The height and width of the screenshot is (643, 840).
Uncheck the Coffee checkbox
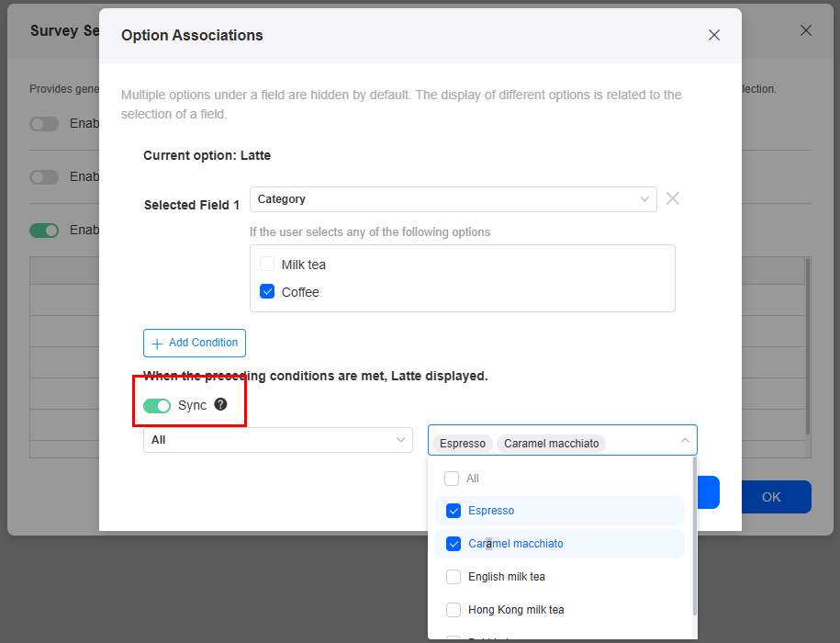[x=267, y=291]
